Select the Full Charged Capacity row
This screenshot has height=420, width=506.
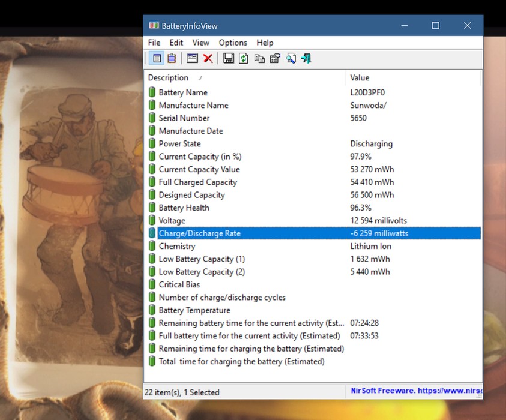314,182
